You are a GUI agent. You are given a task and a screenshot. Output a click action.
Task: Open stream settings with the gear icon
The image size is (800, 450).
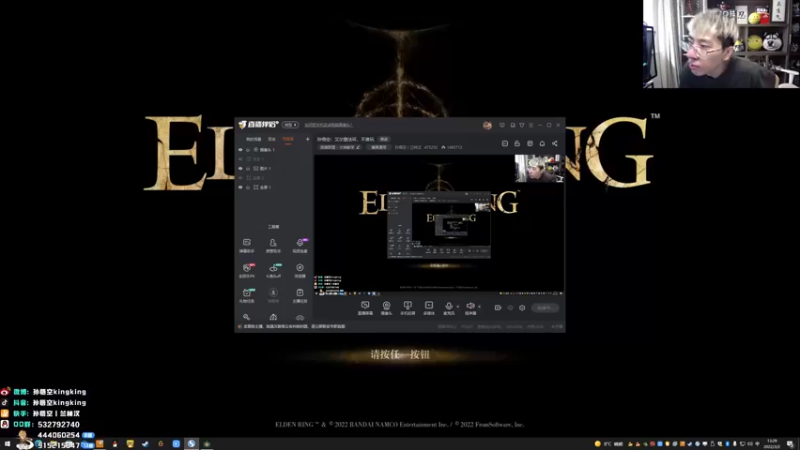[522, 308]
